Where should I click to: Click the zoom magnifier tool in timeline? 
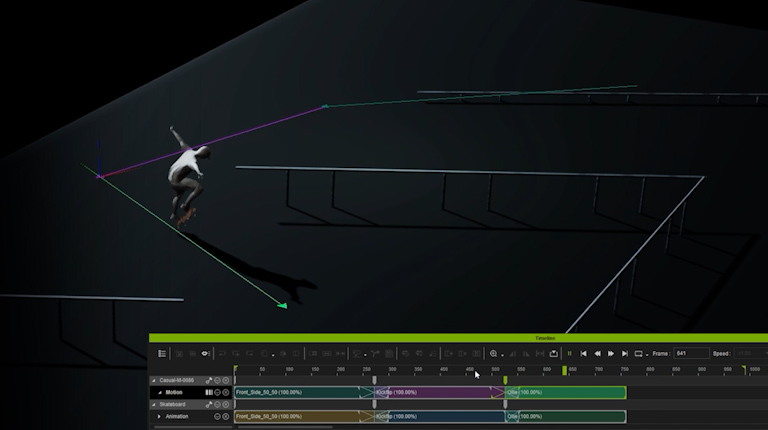click(493, 353)
